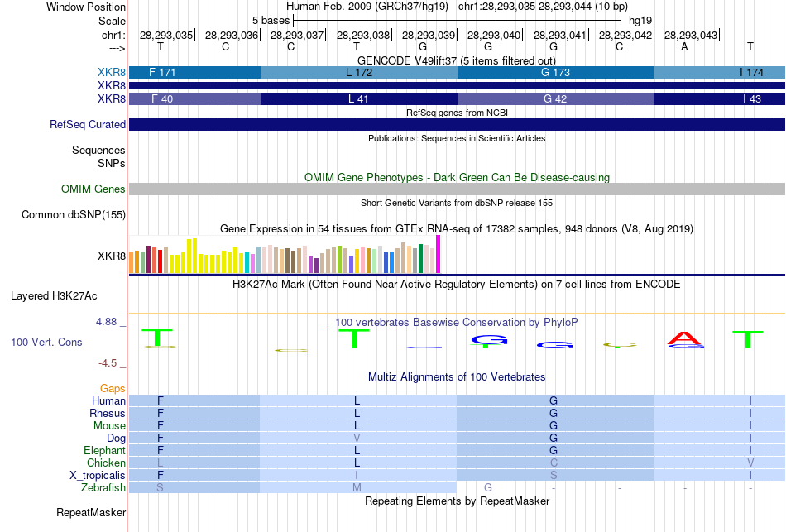This screenshot has height=532, width=786.
Task: Open '100 vertebrates Basewise Conservation by PhyloP' title
Action: pos(457,323)
